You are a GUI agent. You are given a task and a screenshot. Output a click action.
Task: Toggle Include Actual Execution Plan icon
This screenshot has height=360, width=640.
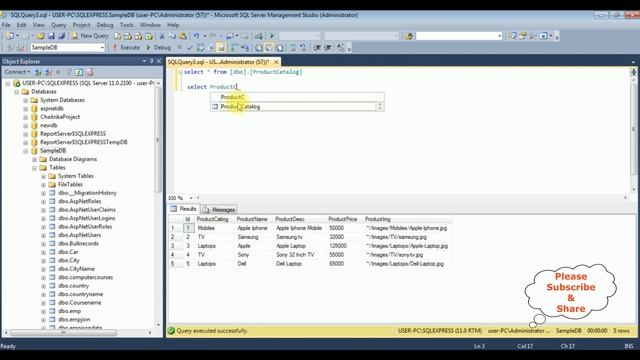234,47
